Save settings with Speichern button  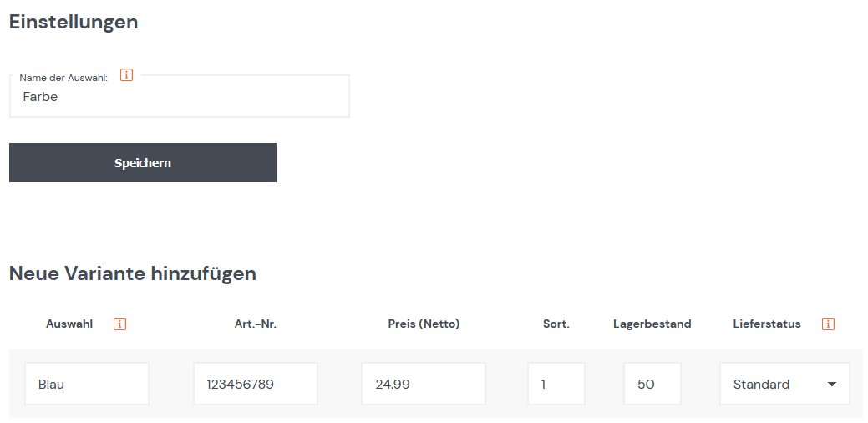(143, 163)
